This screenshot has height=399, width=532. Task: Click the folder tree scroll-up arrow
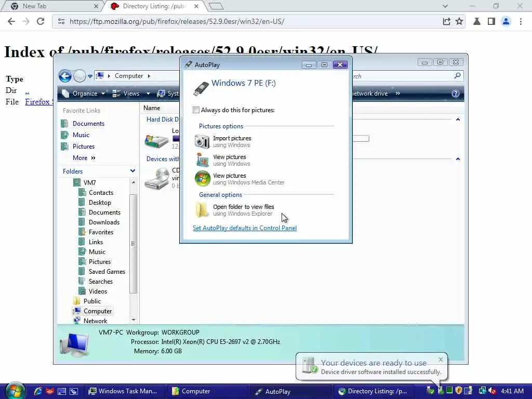pyautogui.click(x=134, y=182)
